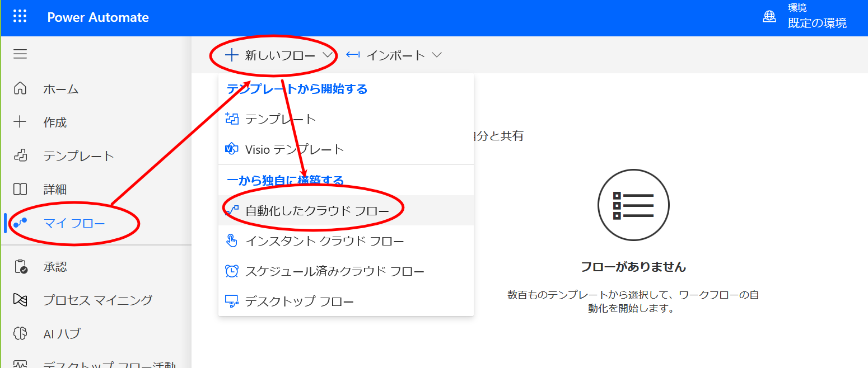
Task: Click the automated cloud flow icon
Action: (232, 210)
